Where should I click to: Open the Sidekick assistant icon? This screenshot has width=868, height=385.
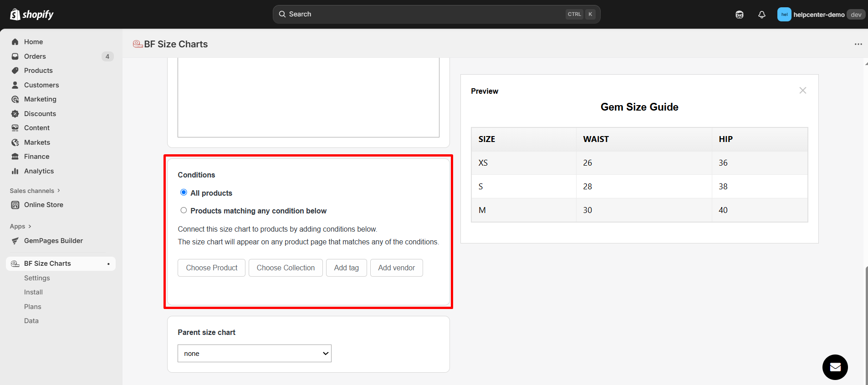tap(739, 15)
